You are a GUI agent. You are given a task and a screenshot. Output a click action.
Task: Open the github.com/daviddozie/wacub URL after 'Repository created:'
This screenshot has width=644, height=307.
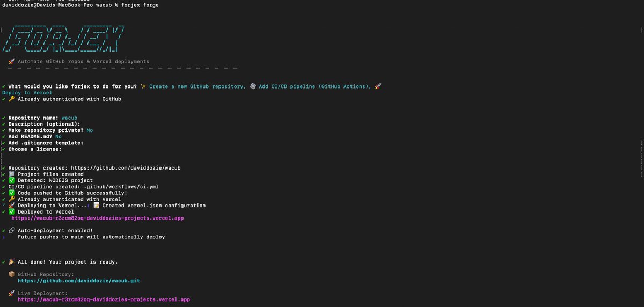tap(126, 168)
